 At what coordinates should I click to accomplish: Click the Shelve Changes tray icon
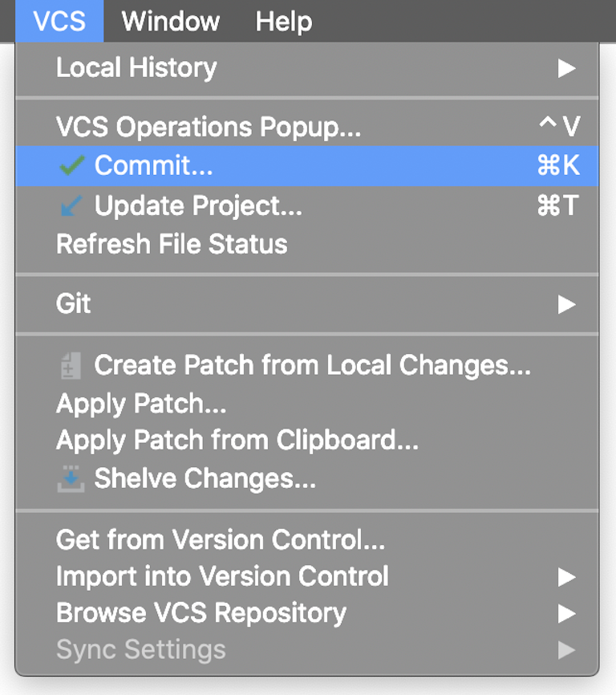[x=71, y=478]
